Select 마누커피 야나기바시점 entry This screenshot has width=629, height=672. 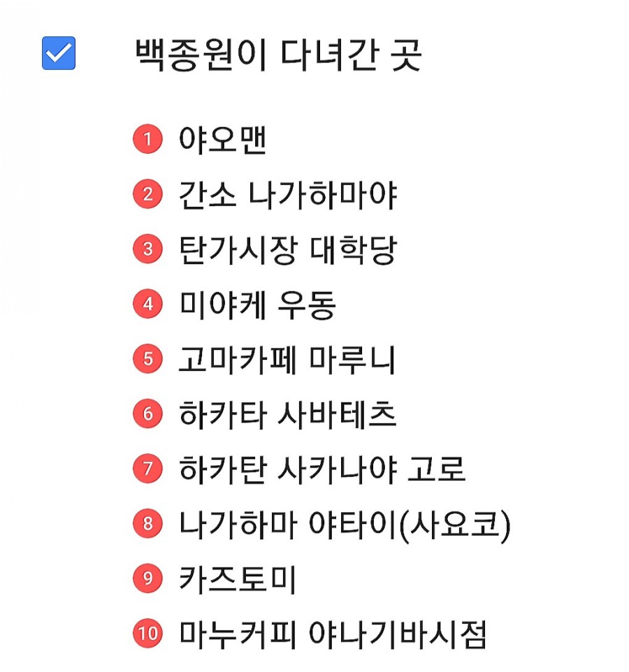[333, 634]
